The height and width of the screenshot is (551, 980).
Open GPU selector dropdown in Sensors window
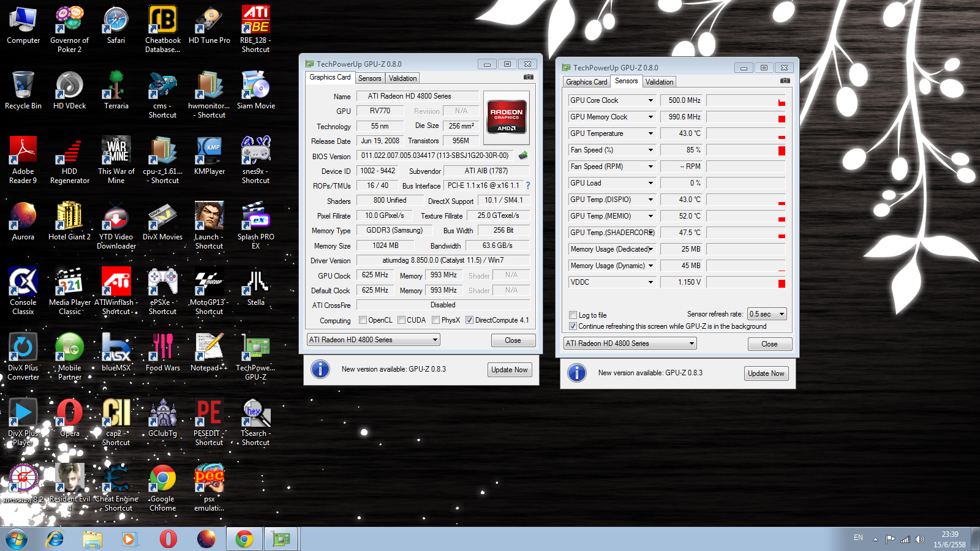(630, 343)
